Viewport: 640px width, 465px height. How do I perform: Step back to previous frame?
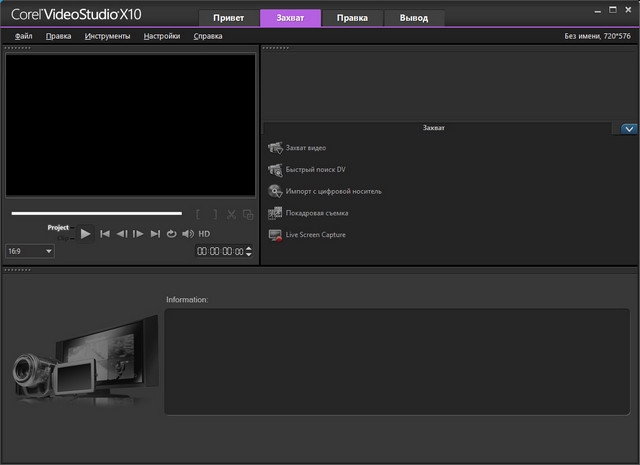pos(121,234)
